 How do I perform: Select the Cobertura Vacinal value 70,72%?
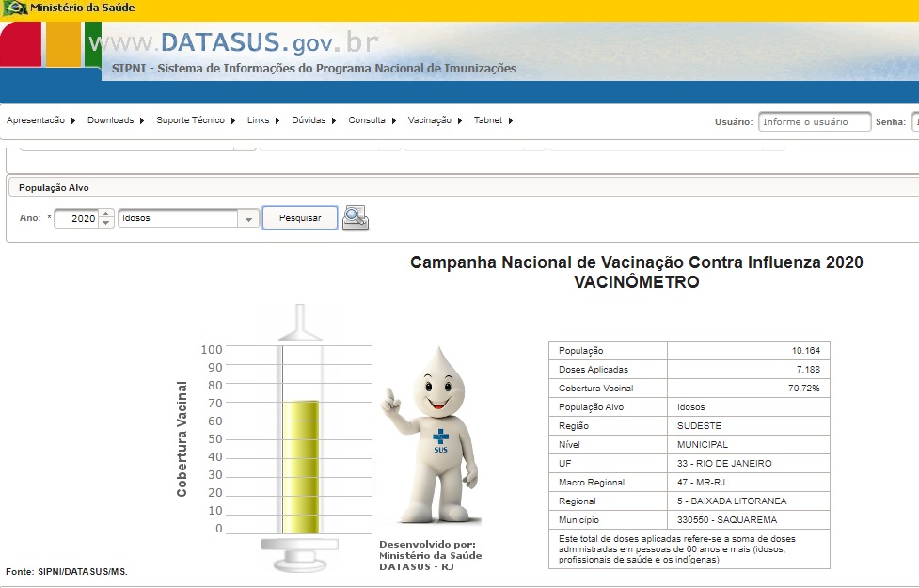(x=803, y=389)
